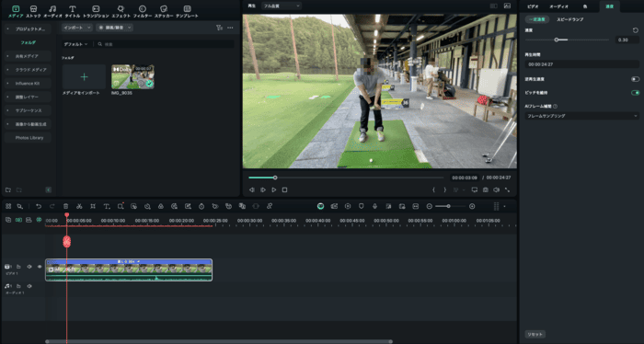The height and width of the screenshot is (344, 644).
Task: Click the preview volume speaker icon
Action: [x=496, y=190]
